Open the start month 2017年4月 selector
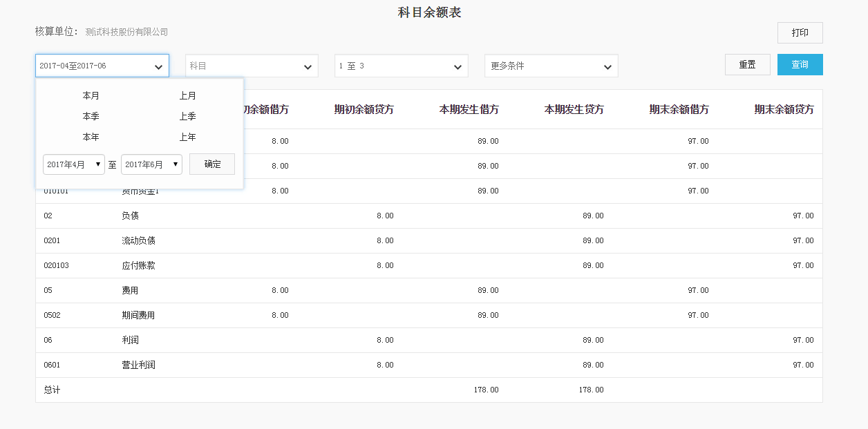This screenshot has height=429, width=868. pos(74,165)
